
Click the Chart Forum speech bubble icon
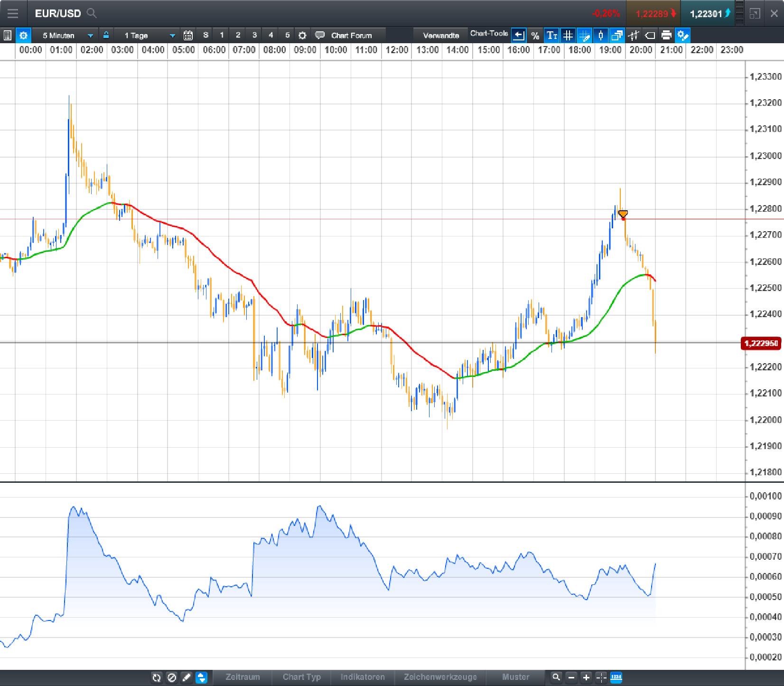320,35
